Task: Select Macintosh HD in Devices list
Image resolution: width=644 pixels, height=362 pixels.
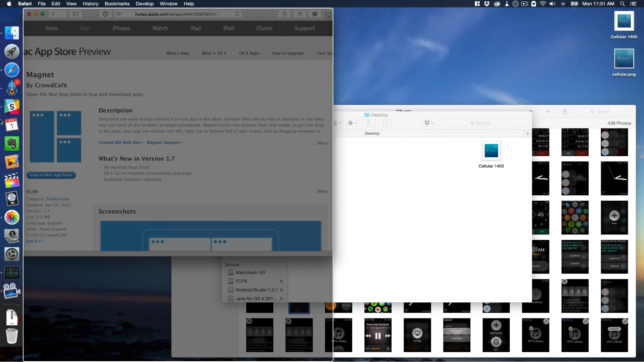Action: coord(250,273)
